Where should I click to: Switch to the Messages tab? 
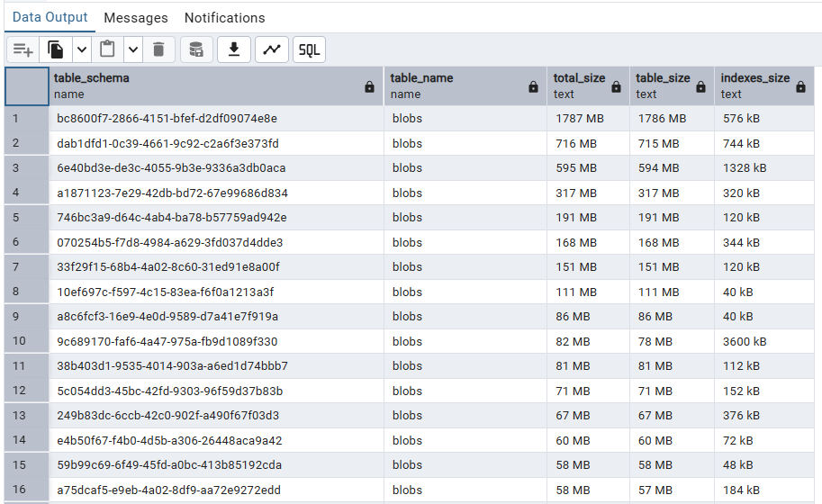pyautogui.click(x=136, y=18)
